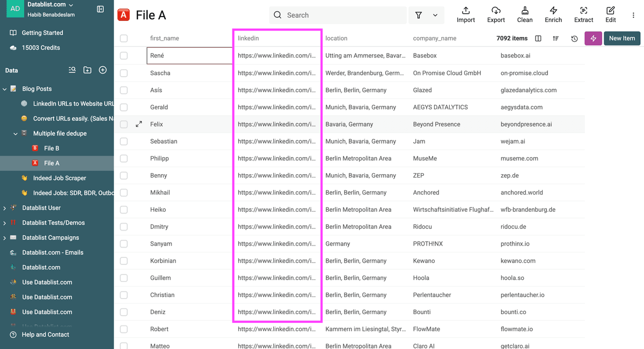Click the filter funnel icon
Viewport: 644px width, 349px height.
pyautogui.click(x=419, y=16)
